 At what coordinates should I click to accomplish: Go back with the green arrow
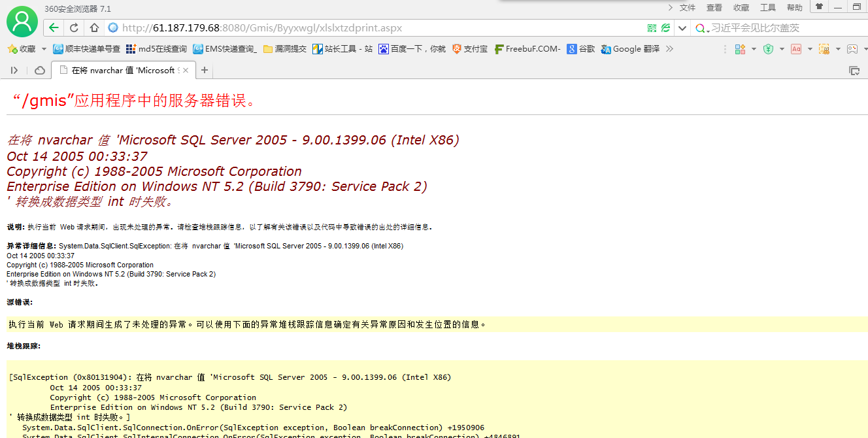[54, 28]
